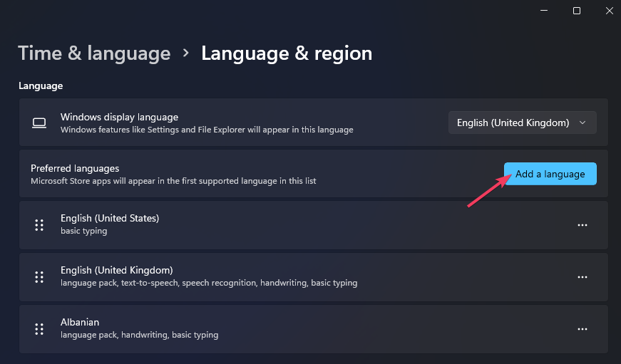Open more options for English (United Kingdom)
Viewport: 621px width, 364px height.
[582, 277]
